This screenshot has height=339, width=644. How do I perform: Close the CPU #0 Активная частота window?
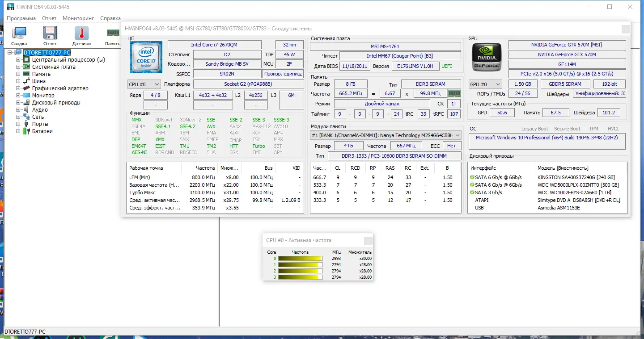pos(368,241)
